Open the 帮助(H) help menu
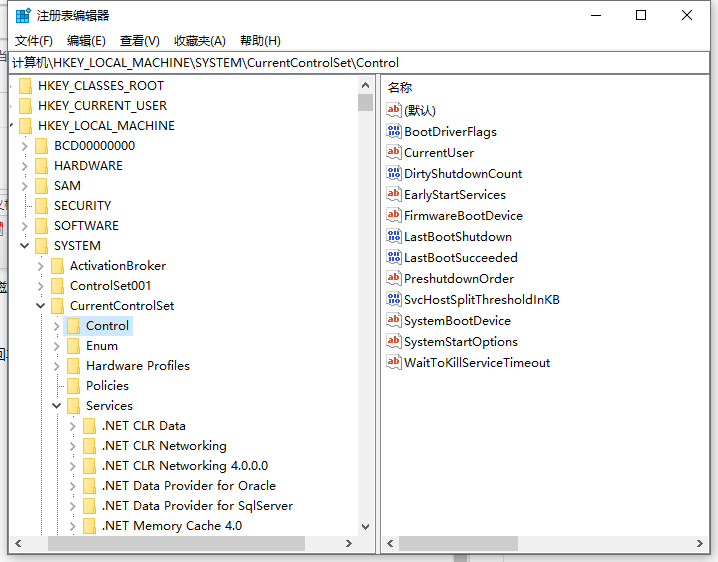 click(x=259, y=41)
